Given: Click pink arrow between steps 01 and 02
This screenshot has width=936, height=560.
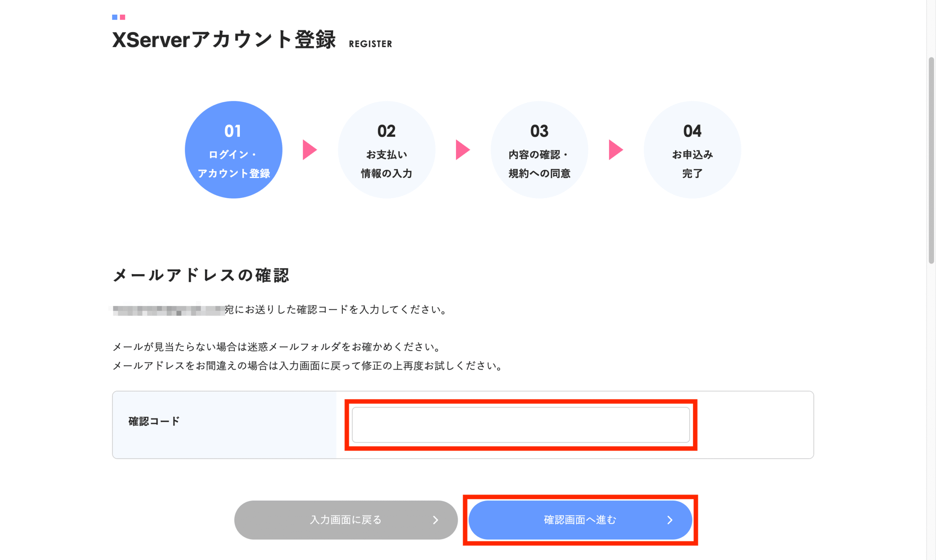Looking at the screenshot, I should coord(309,150).
